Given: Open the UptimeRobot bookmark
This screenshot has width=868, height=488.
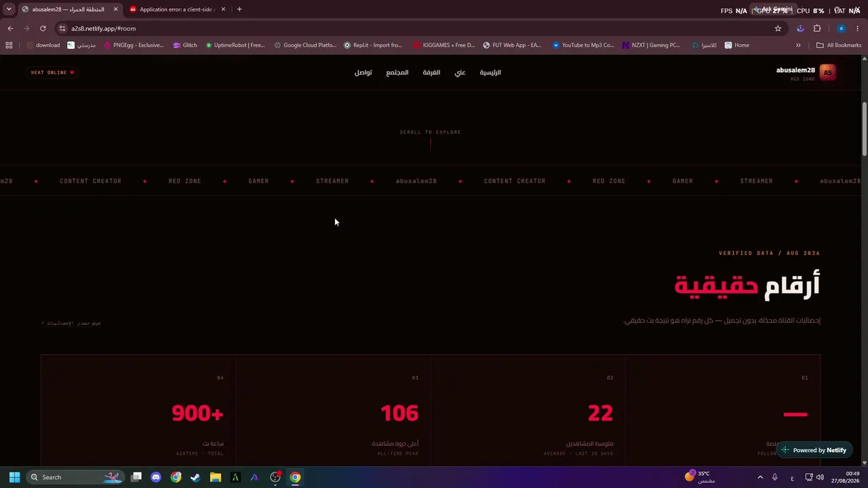Looking at the screenshot, I should (235, 45).
